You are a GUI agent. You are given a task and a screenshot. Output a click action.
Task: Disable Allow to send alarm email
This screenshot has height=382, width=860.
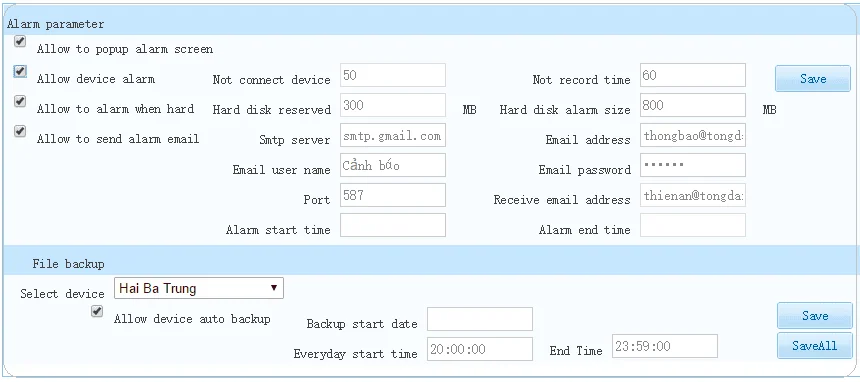(x=20, y=131)
